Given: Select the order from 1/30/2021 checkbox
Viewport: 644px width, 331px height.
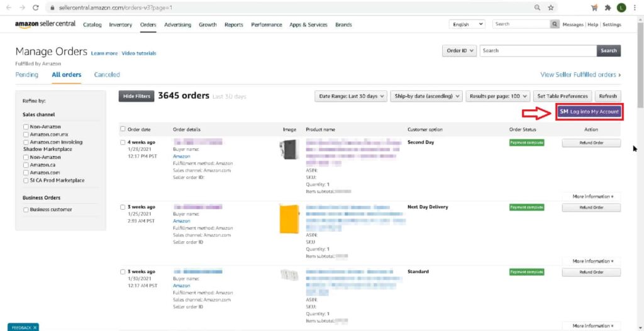Looking at the screenshot, I should (123, 271).
